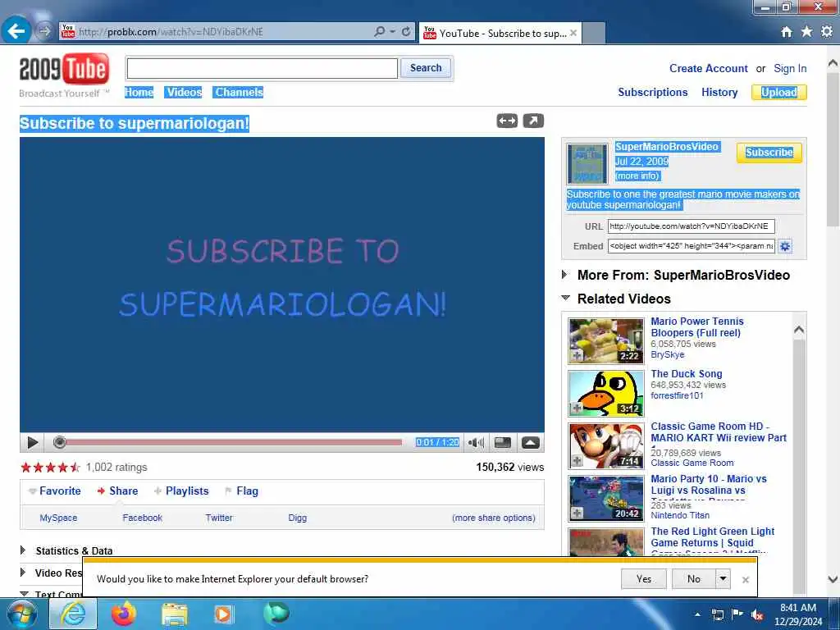Share video on Facebook
Image resolution: width=840 pixels, height=630 pixels.
pyautogui.click(x=142, y=518)
